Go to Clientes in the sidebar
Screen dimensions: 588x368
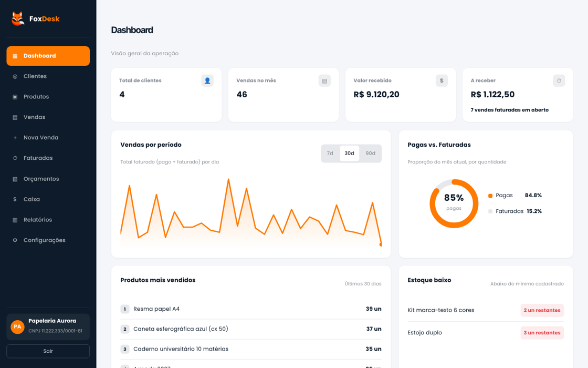click(x=48, y=76)
